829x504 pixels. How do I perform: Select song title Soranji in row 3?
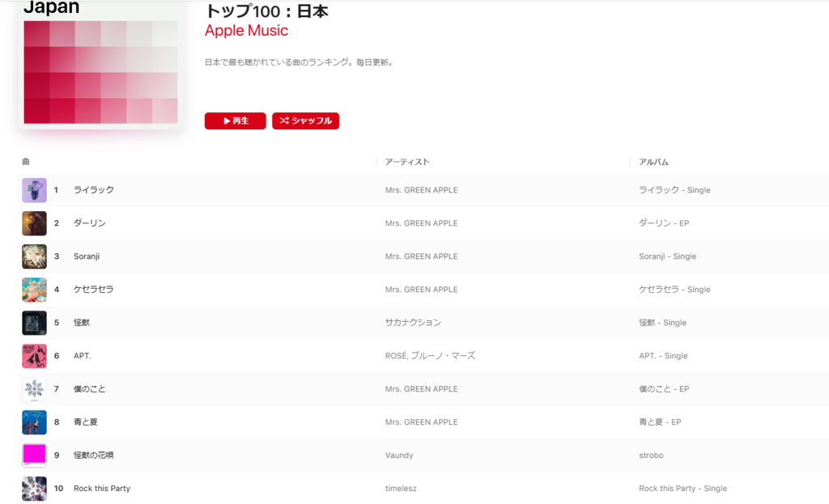click(87, 256)
